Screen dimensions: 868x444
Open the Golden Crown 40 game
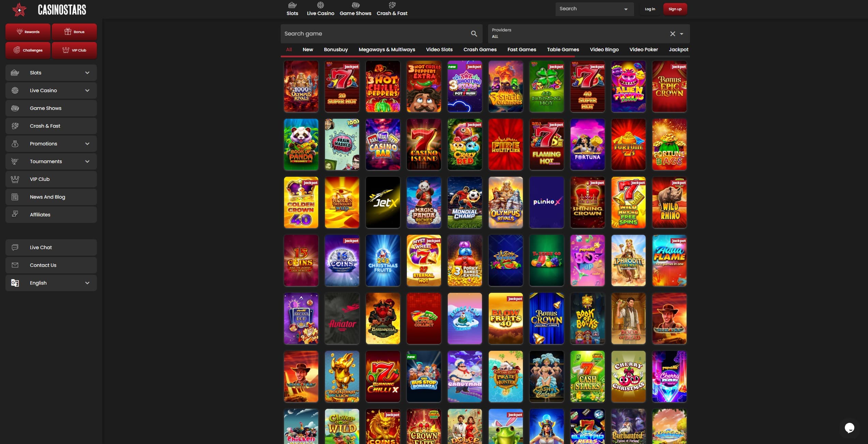pyautogui.click(x=301, y=202)
